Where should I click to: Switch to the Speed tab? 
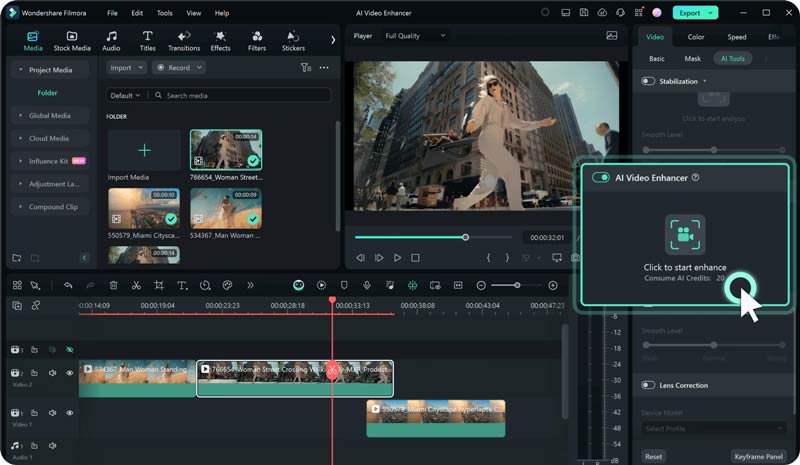[x=737, y=37]
